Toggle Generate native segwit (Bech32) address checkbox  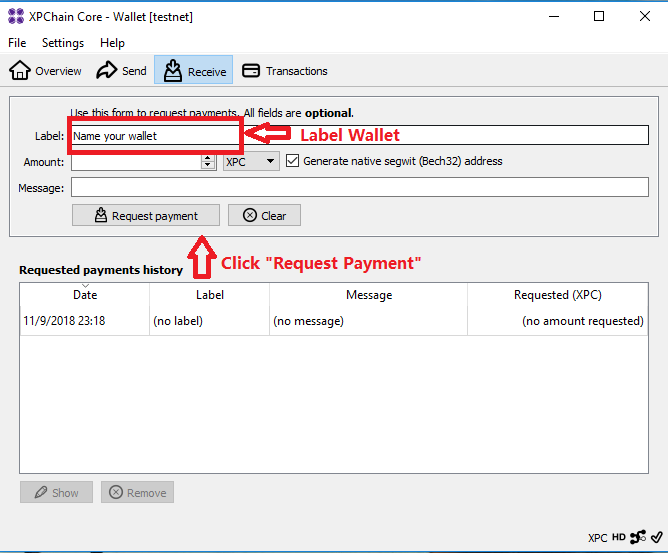[292, 161]
